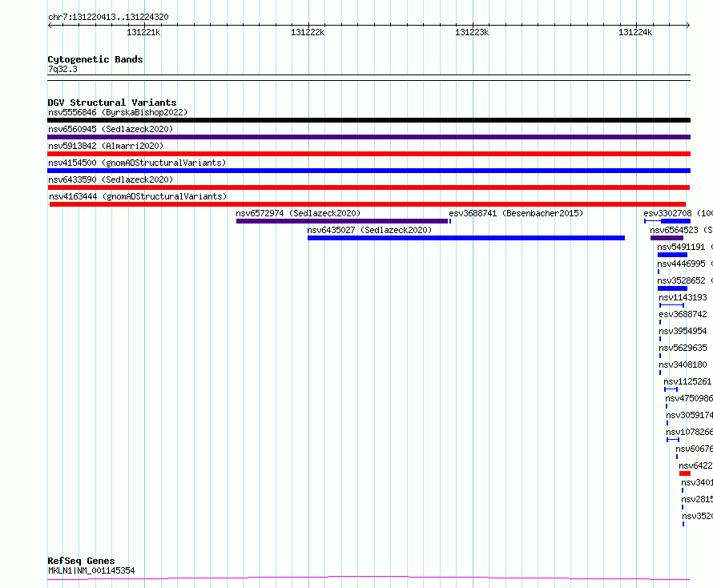This screenshot has width=713, height=588.
Task: Click the nsv3408180 variant label
Action: 683,364
